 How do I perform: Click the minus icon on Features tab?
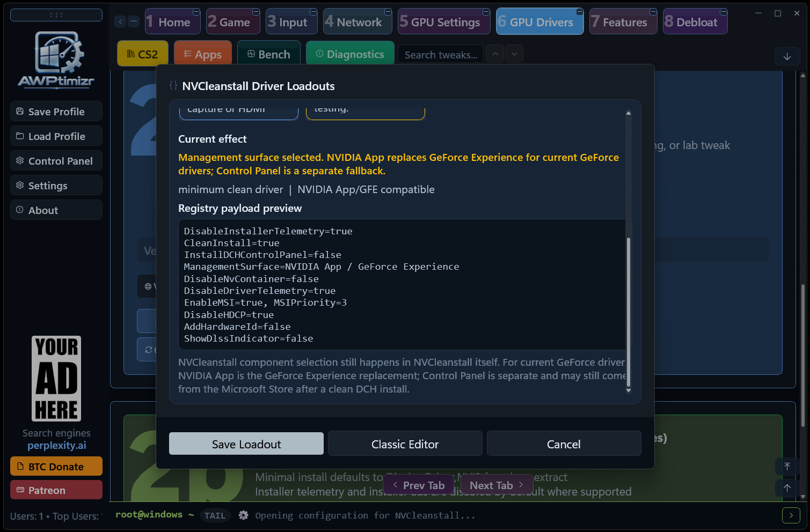click(x=653, y=12)
